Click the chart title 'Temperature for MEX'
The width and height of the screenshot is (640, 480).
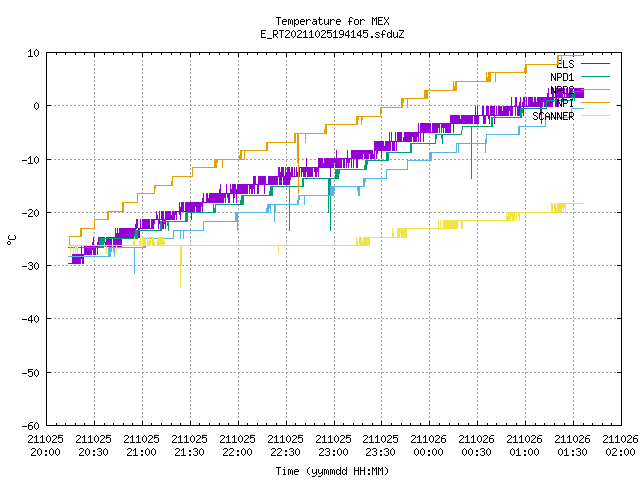tap(332, 21)
